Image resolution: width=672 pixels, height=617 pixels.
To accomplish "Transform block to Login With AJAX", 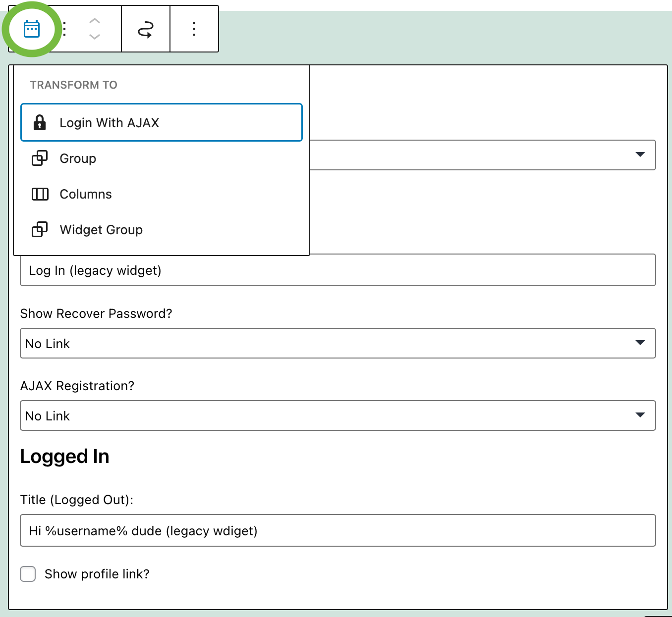I will click(162, 122).
